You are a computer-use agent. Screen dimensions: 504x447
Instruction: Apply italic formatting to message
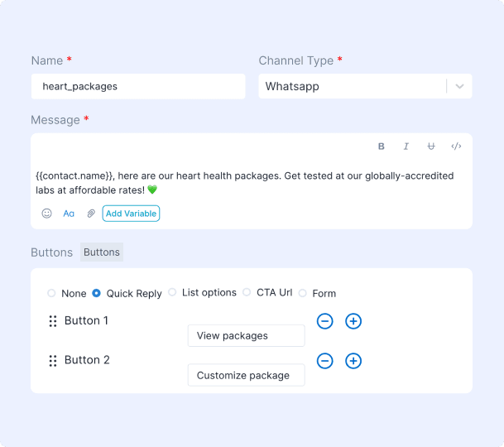(406, 147)
